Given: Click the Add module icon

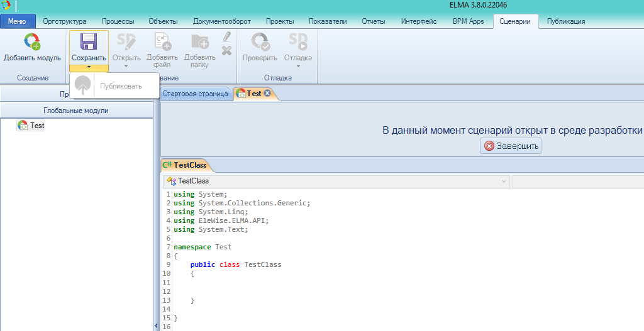Looking at the screenshot, I should [x=32, y=43].
